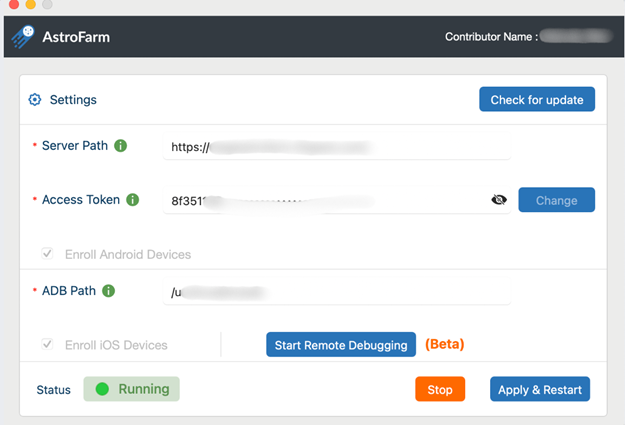Screen dimensions: 625x425
Task: Click the Change button for Access Token
Action: point(556,200)
